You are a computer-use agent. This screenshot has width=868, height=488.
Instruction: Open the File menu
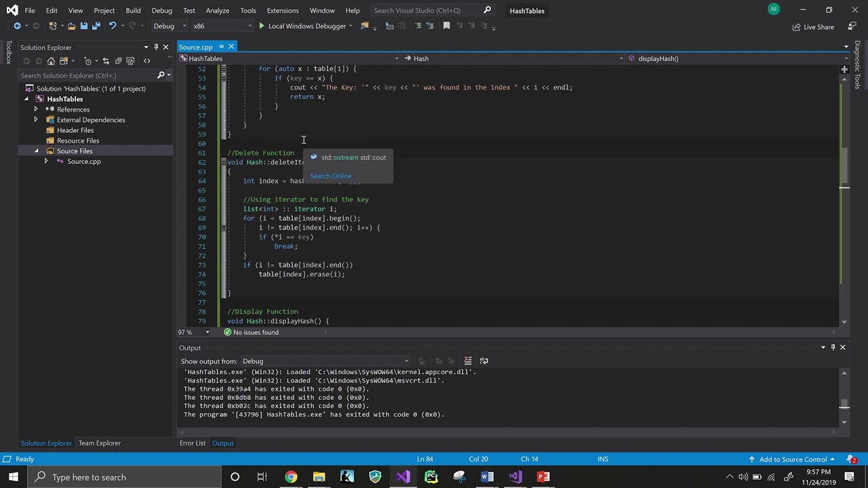click(30, 10)
